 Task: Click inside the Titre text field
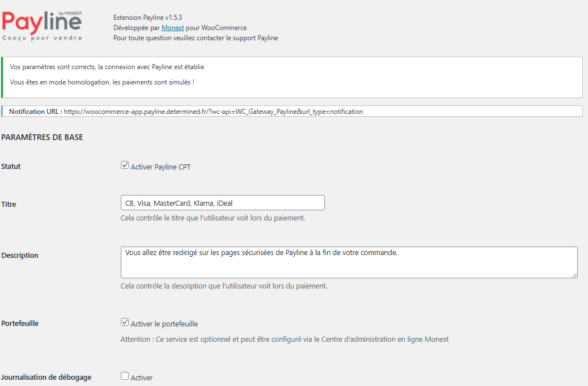point(223,203)
